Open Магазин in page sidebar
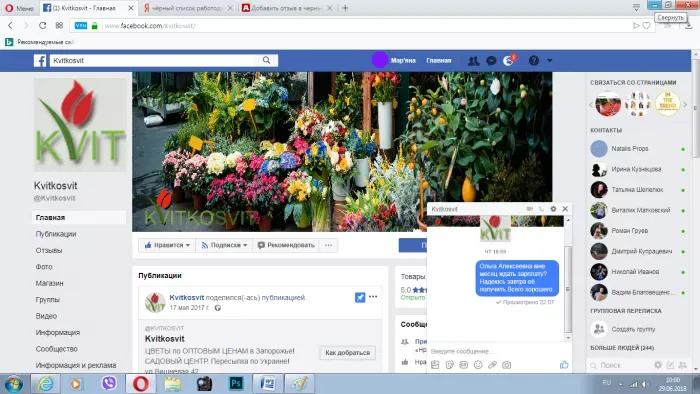This screenshot has width=700, height=394. [49, 283]
